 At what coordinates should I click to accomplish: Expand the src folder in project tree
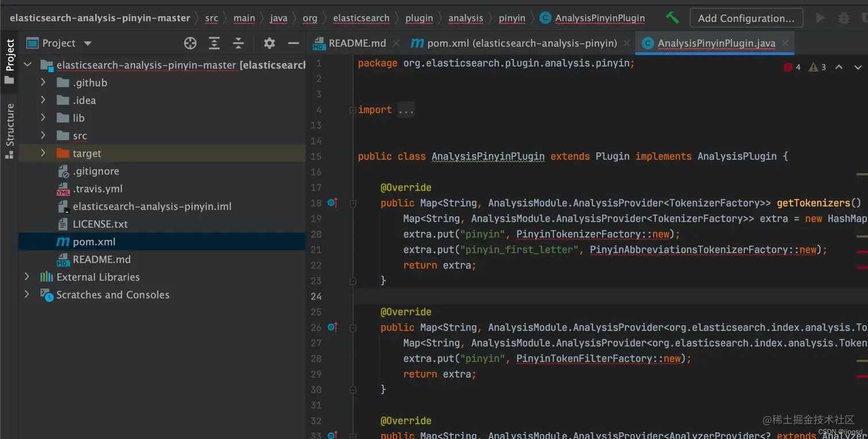(x=43, y=135)
